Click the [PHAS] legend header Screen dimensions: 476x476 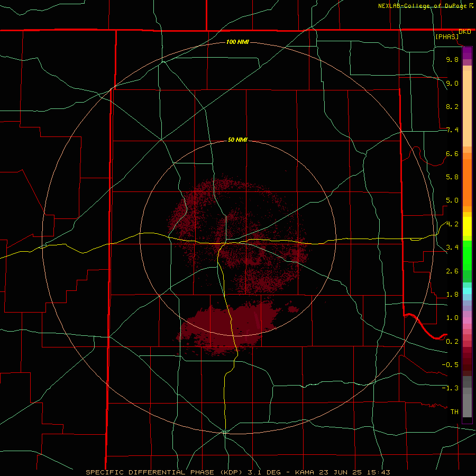point(447,36)
